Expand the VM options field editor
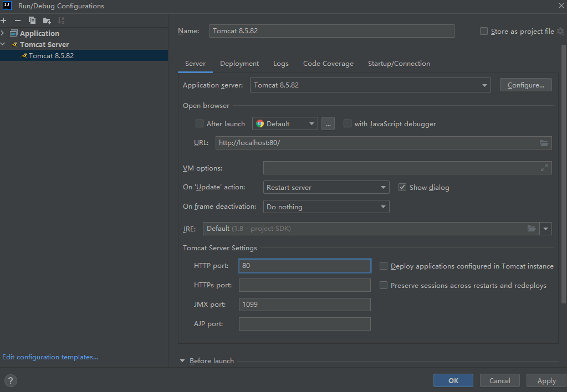 [x=544, y=168]
